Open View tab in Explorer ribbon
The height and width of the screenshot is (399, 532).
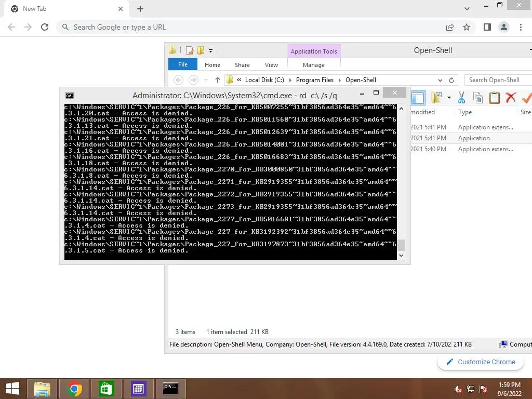pos(271,65)
